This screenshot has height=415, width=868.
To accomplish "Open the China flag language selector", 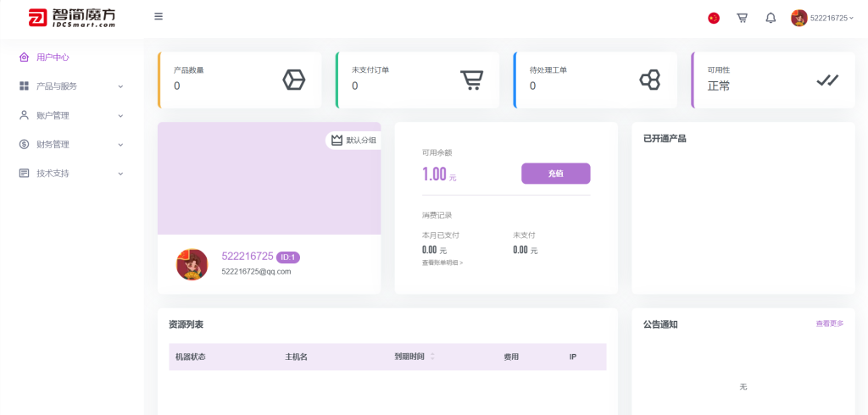I will [714, 19].
